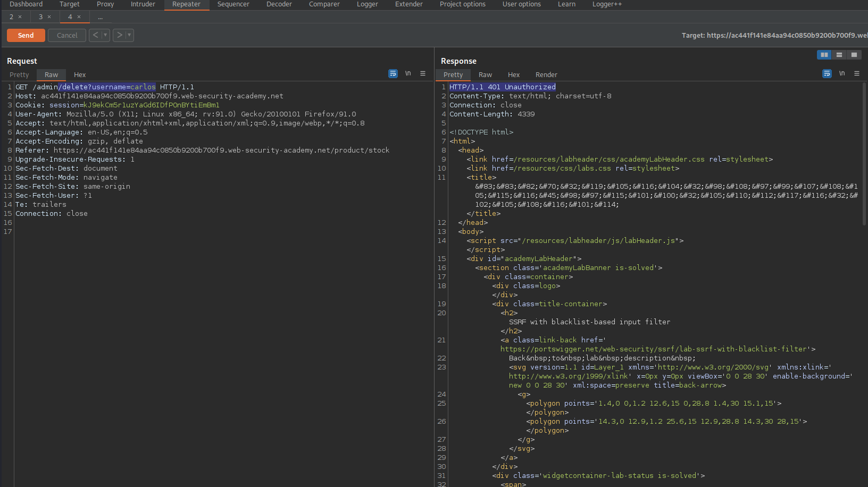Open the Dashboard tab
The image size is (868, 487).
pos(26,4)
